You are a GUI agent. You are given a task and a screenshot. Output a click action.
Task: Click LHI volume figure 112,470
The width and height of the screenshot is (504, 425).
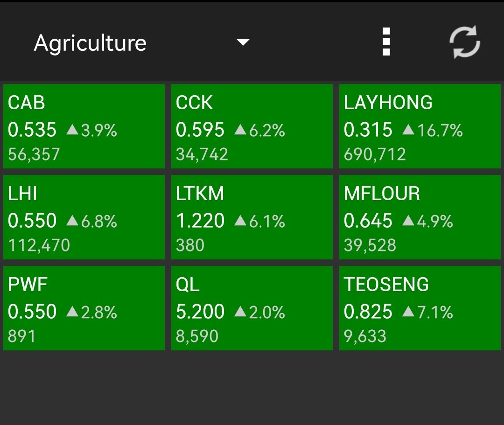(39, 245)
